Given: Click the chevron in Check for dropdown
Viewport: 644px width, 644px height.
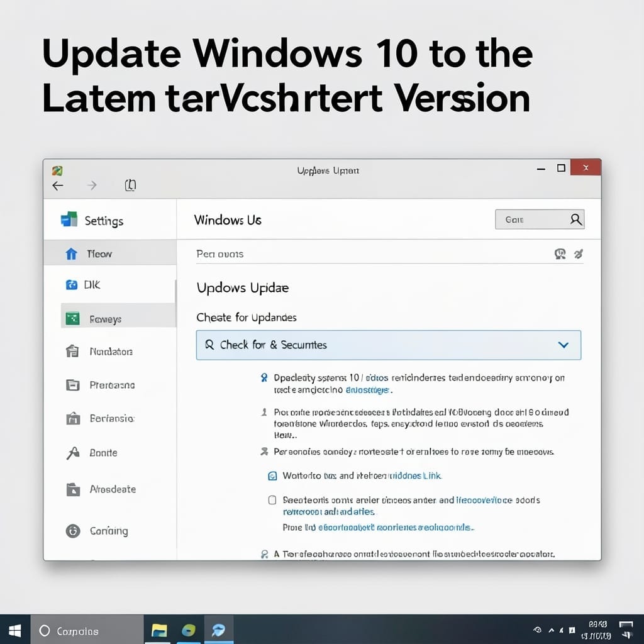Looking at the screenshot, I should point(563,345).
